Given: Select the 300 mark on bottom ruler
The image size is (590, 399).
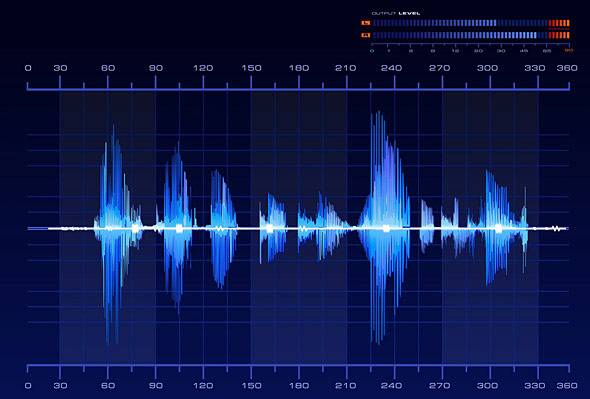Looking at the screenshot, I should (x=487, y=385).
